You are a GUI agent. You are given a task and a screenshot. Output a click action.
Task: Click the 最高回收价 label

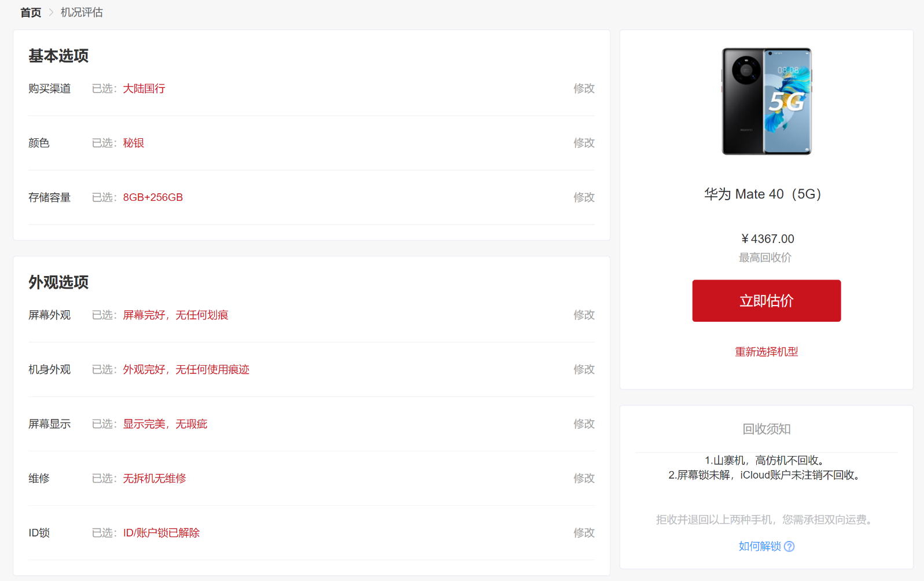click(765, 258)
